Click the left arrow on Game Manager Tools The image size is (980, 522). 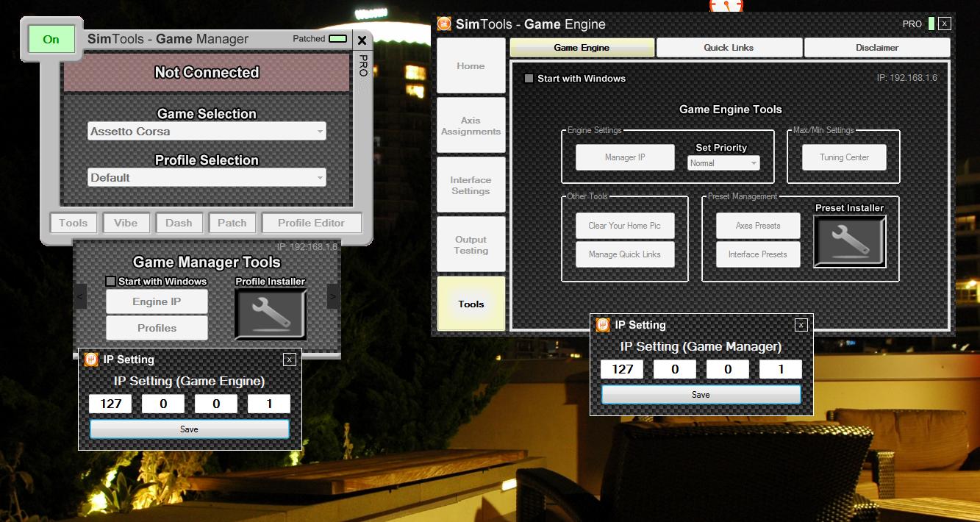[x=81, y=297]
